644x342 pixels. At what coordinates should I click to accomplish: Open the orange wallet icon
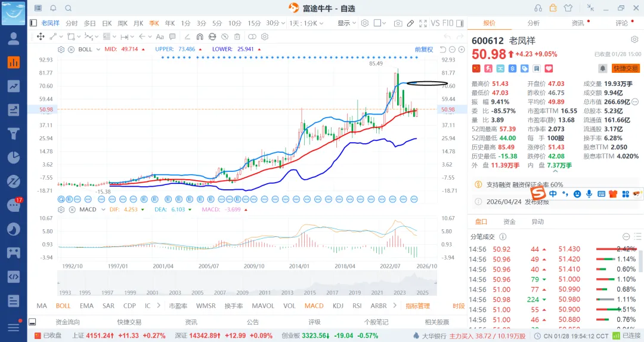[553, 8]
